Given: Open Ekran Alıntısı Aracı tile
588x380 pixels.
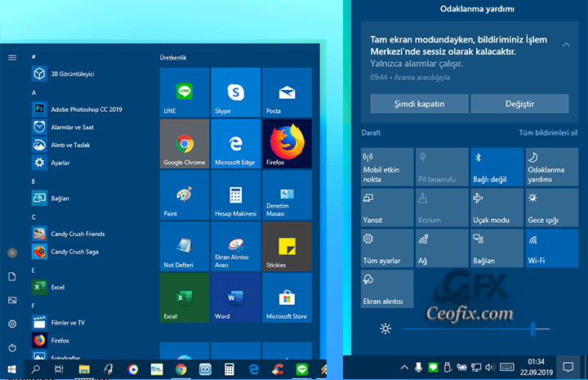Looking at the screenshot, I should (236, 247).
